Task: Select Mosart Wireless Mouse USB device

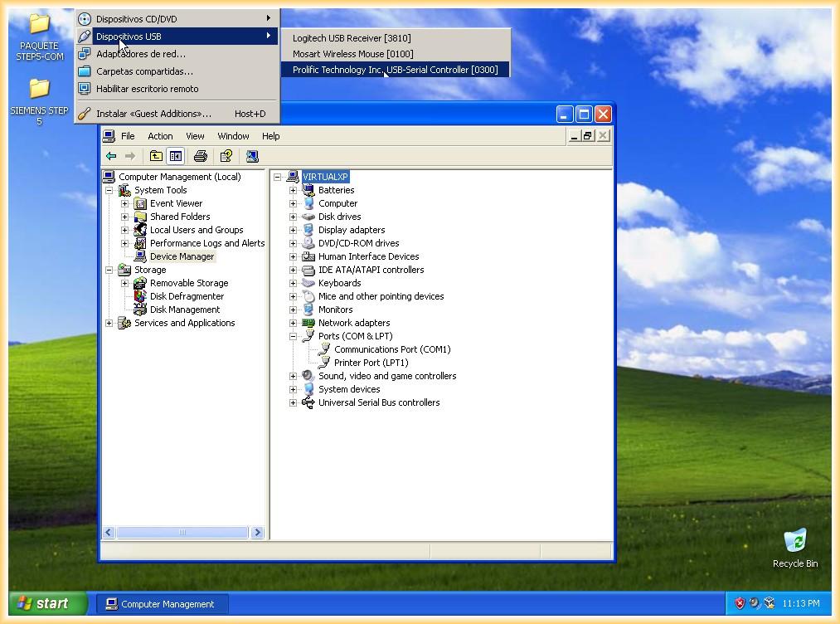Action: (352, 54)
